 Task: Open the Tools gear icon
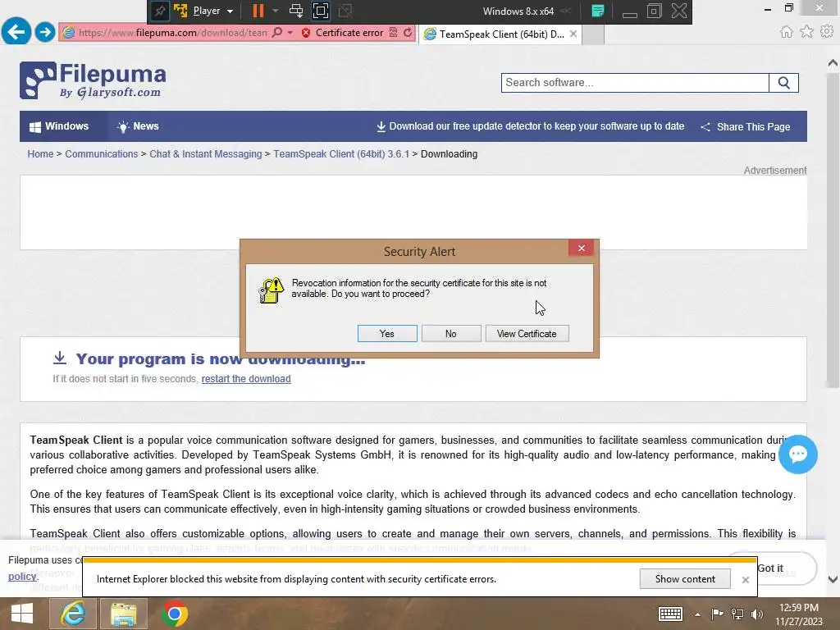(x=827, y=32)
